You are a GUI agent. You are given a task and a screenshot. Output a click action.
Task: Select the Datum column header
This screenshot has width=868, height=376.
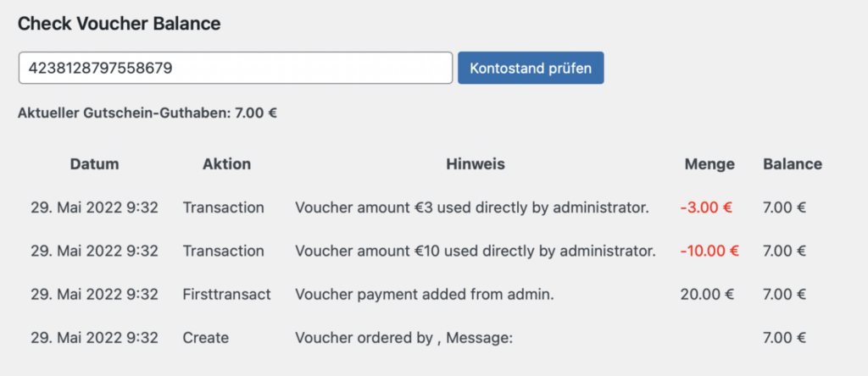click(x=94, y=163)
